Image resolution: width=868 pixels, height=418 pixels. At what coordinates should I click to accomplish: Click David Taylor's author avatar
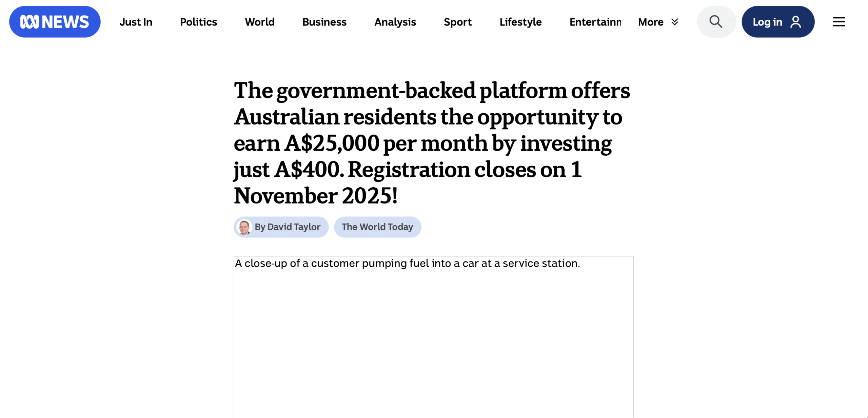[x=244, y=227]
